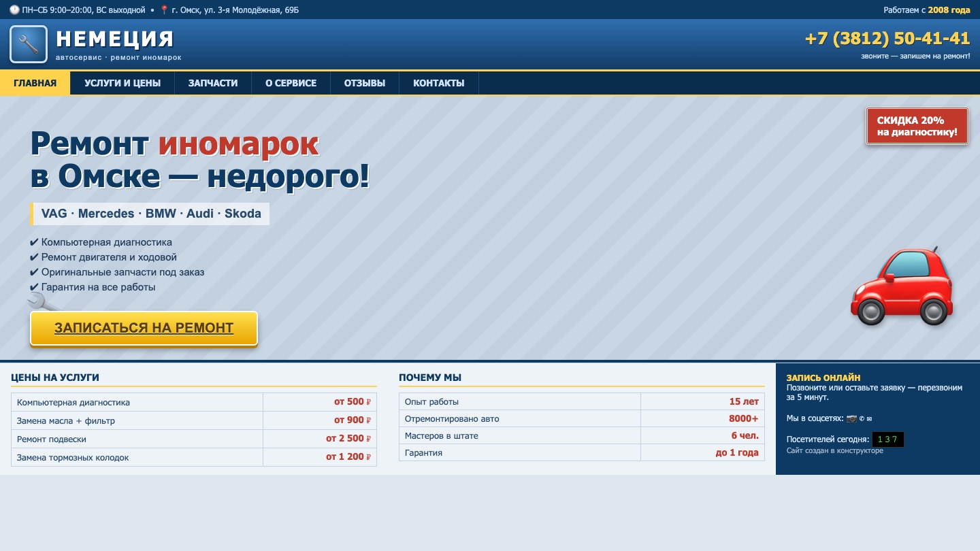Switch to О СЕРВИСЕ page
This screenshot has height=551, width=980.
(291, 83)
